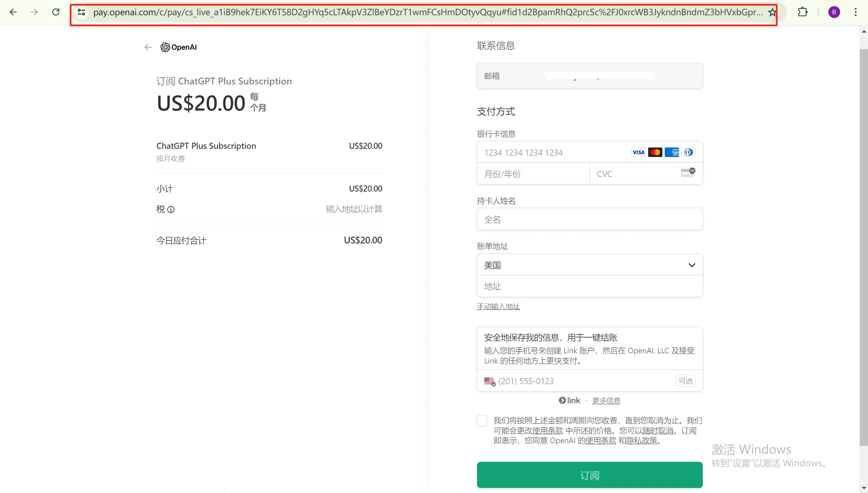Open the Chrome three-dot menu
Viewport: 868px width, 493px height.
pos(855,12)
